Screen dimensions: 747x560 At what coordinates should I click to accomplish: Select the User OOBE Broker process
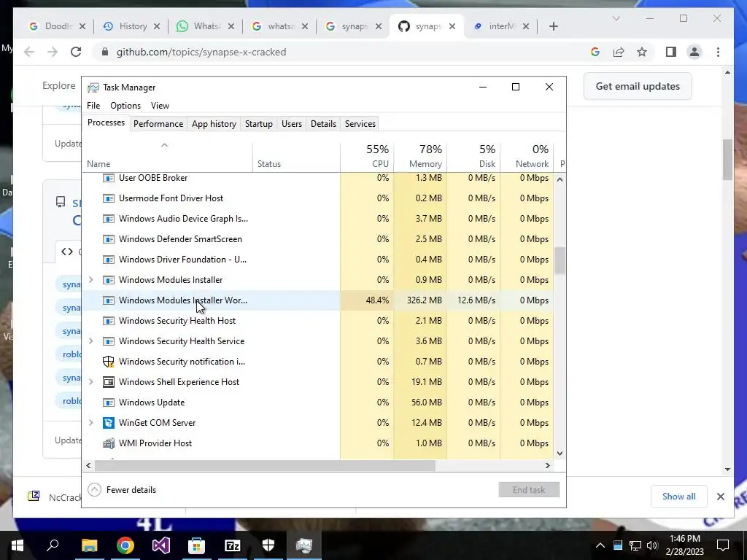[317, 178]
